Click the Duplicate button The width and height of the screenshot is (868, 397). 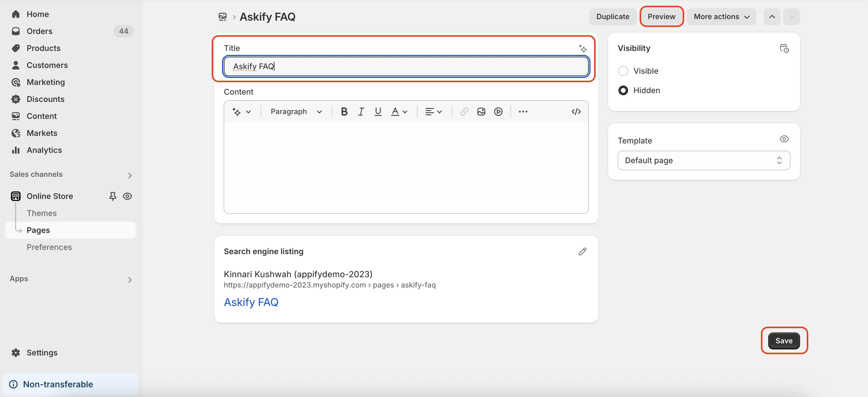[x=613, y=16]
